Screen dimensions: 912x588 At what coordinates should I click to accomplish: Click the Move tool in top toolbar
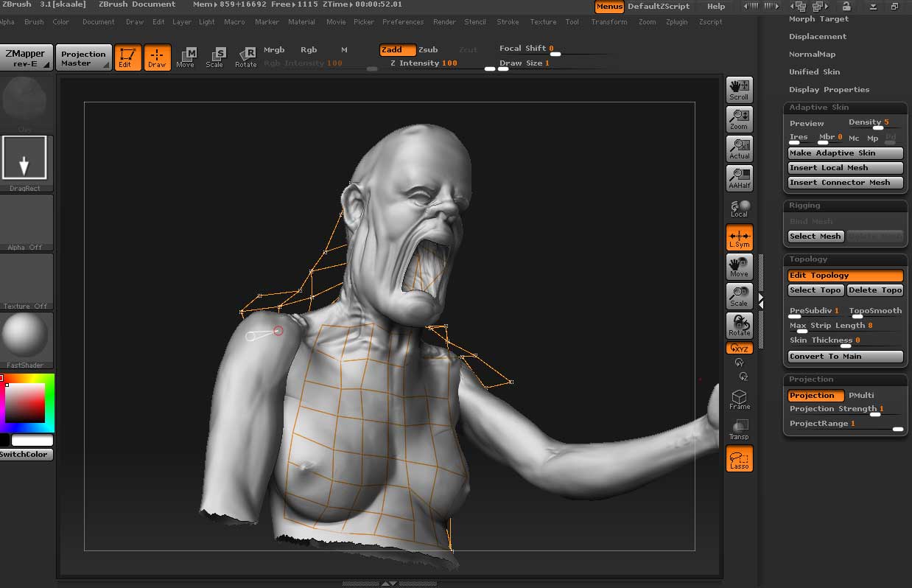click(x=186, y=57)
